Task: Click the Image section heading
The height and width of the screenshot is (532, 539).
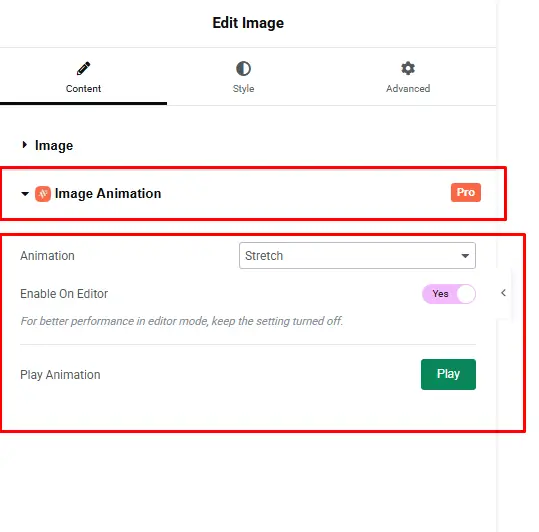Action: tap(54, 145)
